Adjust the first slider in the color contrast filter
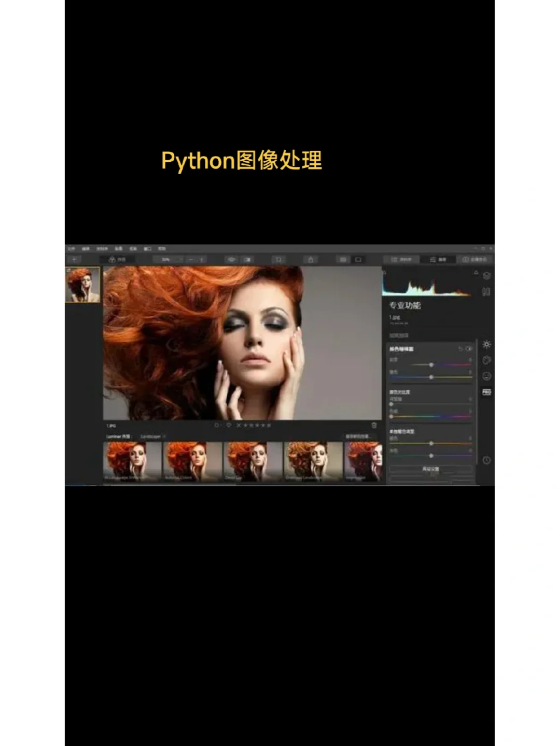The image size is (560, 746). click(x=430, y=404)
